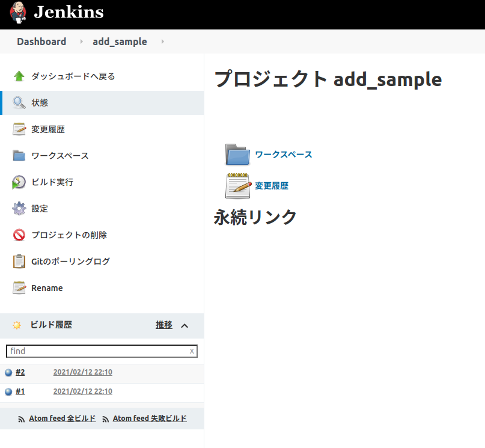Click the Rename notepad icon
This screenshot has height=448, width=485.
click(19, 287)
